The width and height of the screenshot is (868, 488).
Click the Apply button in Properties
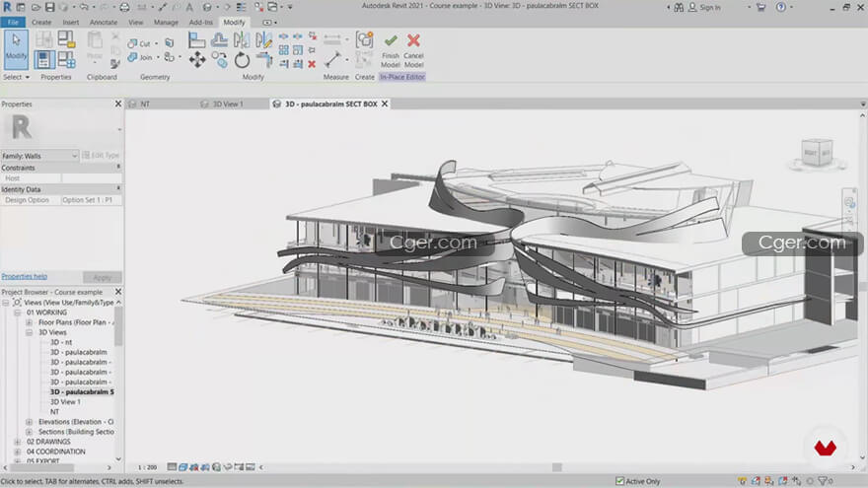click(x=103, y=277)
